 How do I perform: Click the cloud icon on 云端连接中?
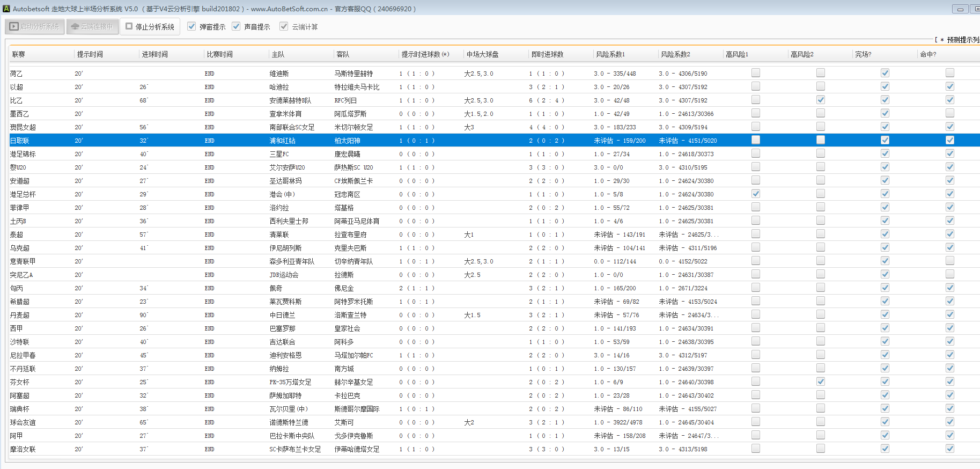(x=75, y=26)
